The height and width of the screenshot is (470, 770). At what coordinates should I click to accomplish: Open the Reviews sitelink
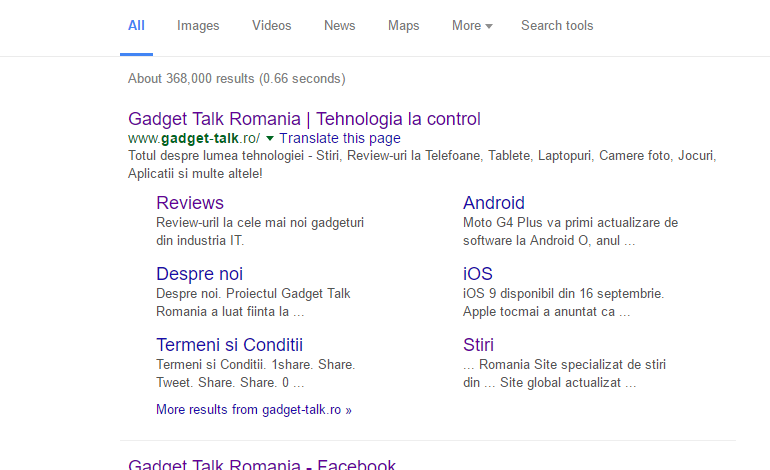point(190,203)
